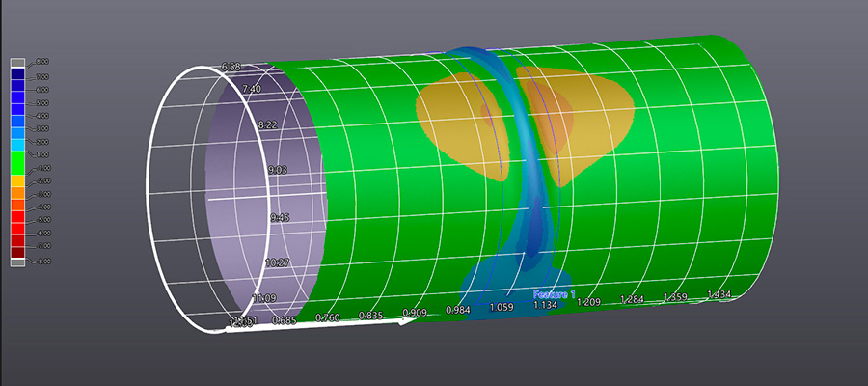The height and width of the screenshot is (386, 868).
Task: Select the Feature 1 label on the pipe
Action: click(x=555, y=294)
